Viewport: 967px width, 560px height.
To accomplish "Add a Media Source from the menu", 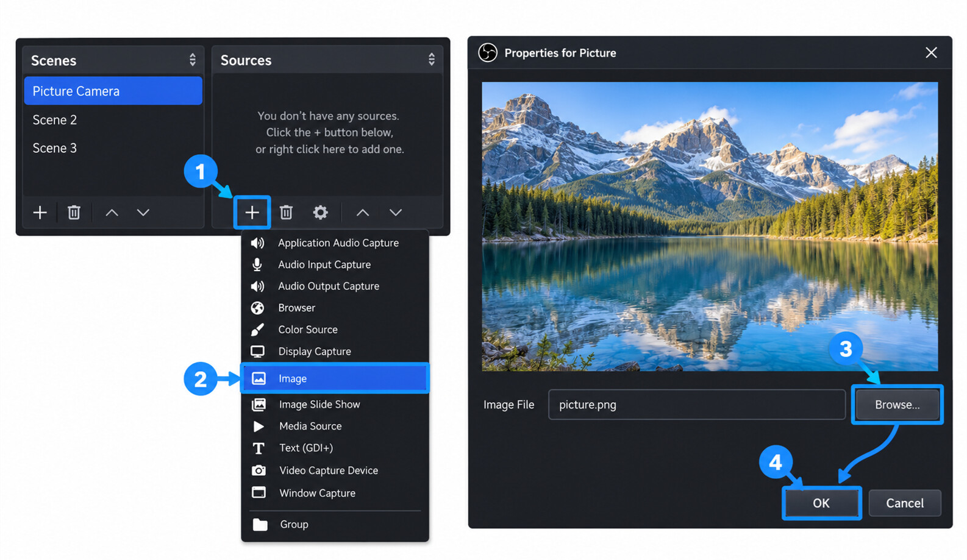I will click(x=335, y=426).
